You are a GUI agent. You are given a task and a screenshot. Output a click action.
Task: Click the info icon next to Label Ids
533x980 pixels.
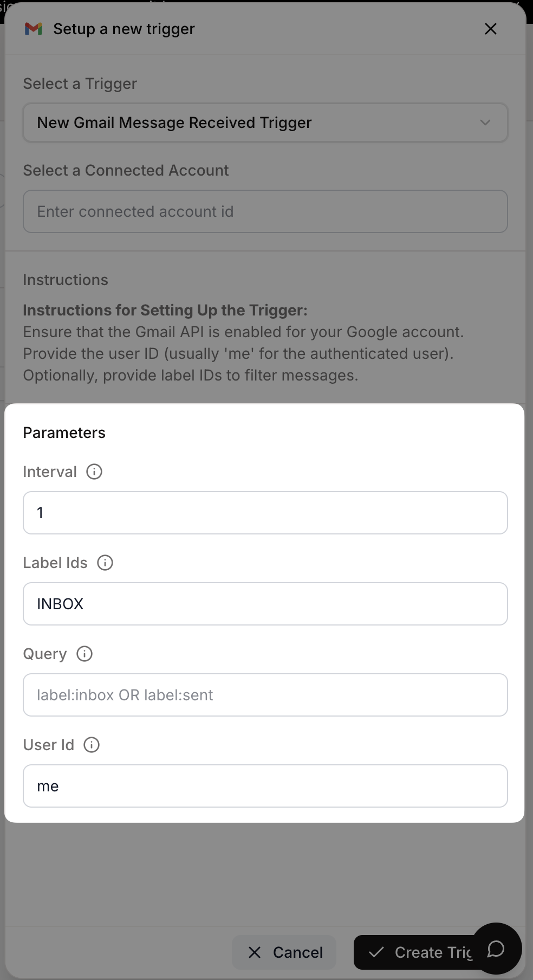click(x=105, y=563)
